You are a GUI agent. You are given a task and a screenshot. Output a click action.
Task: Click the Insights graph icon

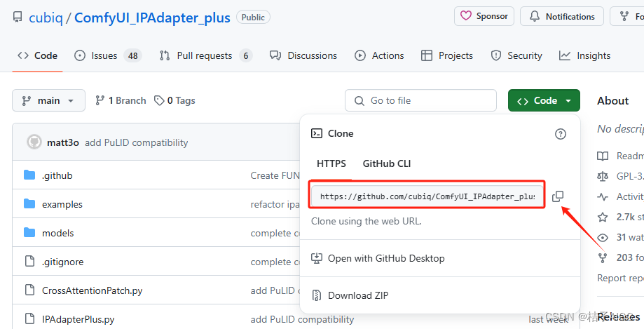pos(565,55)
